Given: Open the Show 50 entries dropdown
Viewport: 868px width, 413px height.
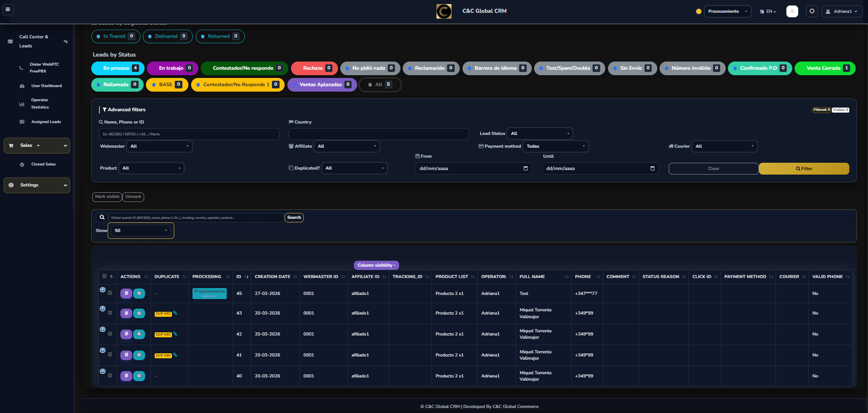Looking at the screenshot, I should pos(141,231).
